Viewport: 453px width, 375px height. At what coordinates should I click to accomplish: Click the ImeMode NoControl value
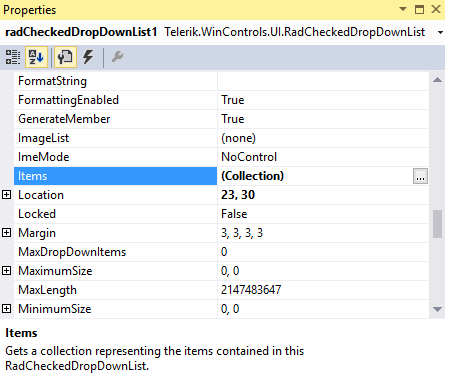(x=249, y=157)
